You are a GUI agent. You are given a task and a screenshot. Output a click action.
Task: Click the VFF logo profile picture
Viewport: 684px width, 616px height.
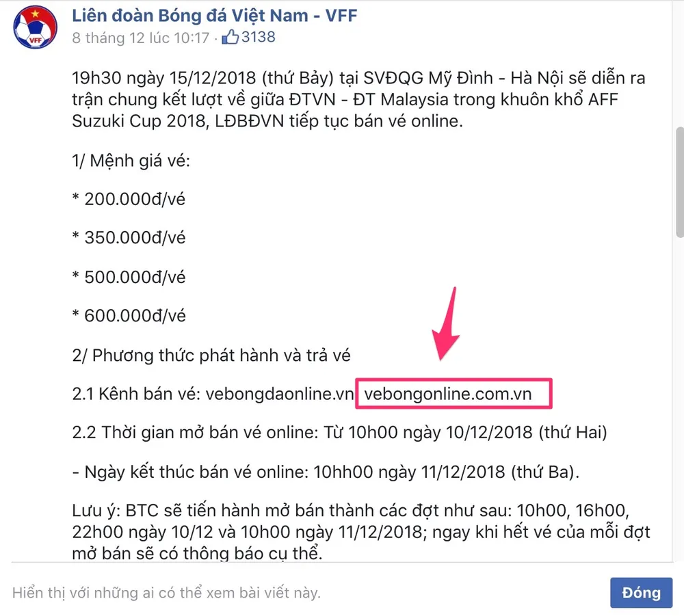[x=35, y=27]
